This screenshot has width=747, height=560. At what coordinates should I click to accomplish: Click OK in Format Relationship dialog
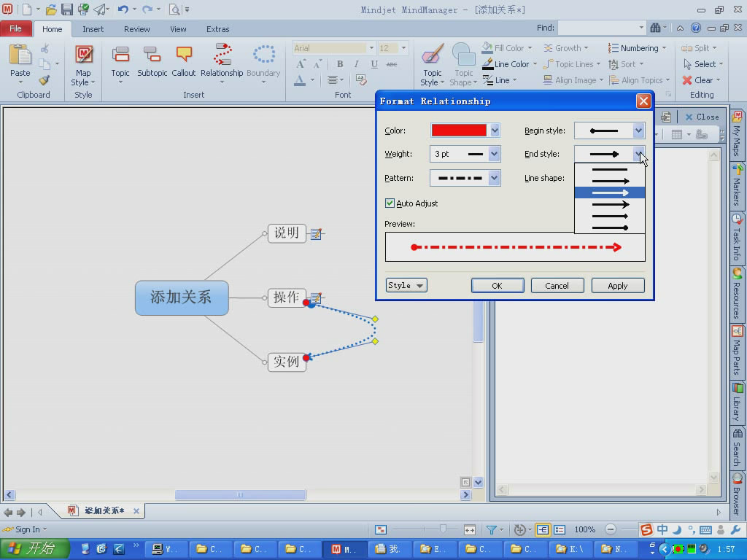click(498, 286)
